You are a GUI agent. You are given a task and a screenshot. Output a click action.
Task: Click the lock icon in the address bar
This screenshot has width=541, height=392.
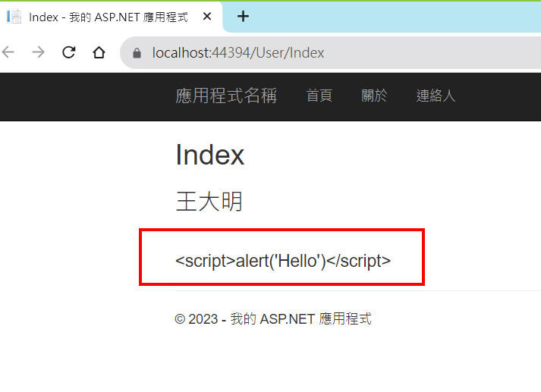click(137, 53)
